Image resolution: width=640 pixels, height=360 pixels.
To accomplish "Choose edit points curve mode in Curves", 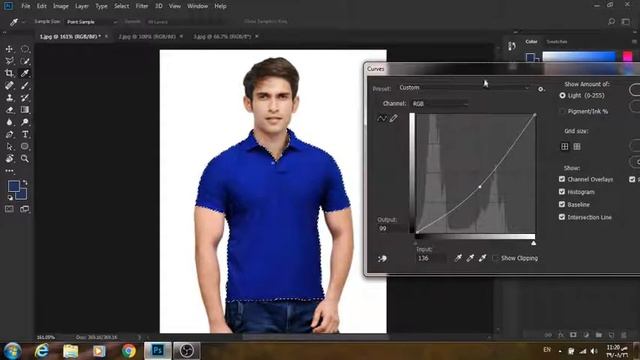I will tap(382, 118).
